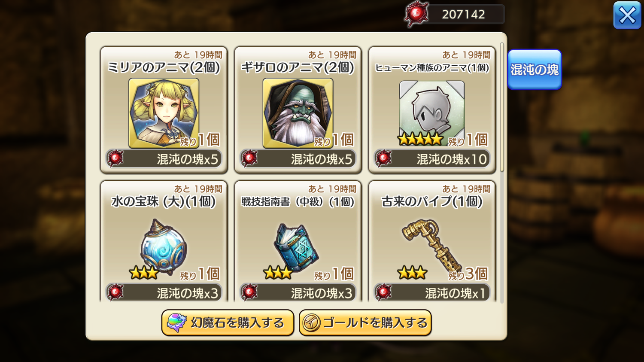Viewport: 644px width, 362px height.
Task: Buy 古来のパイプ for 混沌の塊x1
Action: 432,293
